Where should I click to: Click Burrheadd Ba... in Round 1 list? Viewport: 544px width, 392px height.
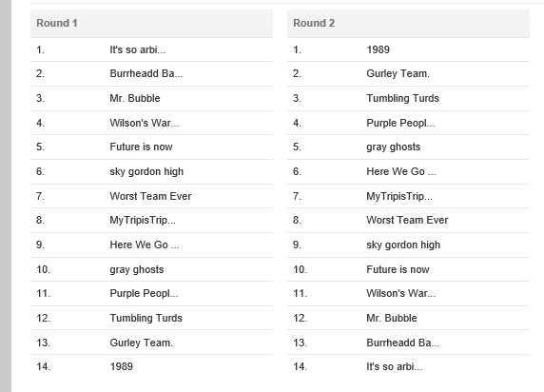(x=146, y=73)
